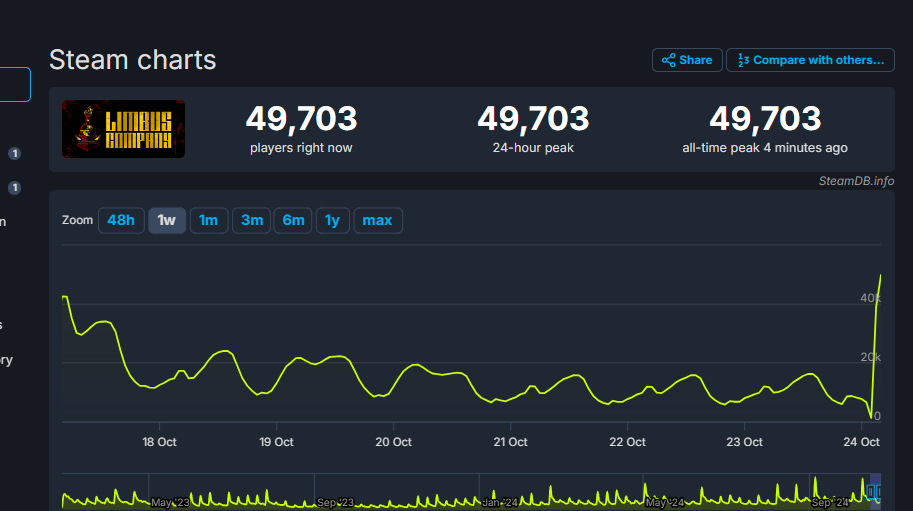This screenshot has height=511, width=913.
Task: Click the 24 Oct axis label
Action: coord(861,442)
